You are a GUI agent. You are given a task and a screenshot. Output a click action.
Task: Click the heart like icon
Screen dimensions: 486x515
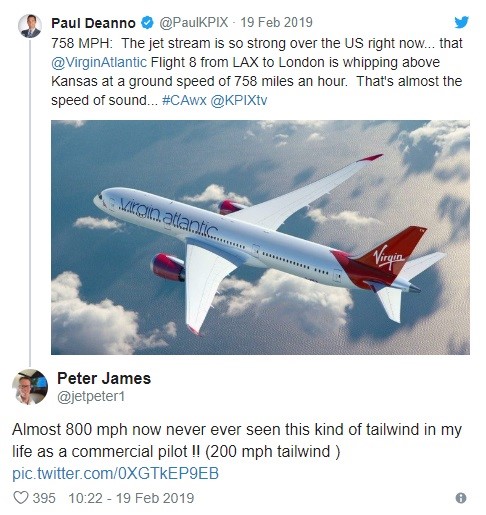pyautogui.click(x=21, y=498)
